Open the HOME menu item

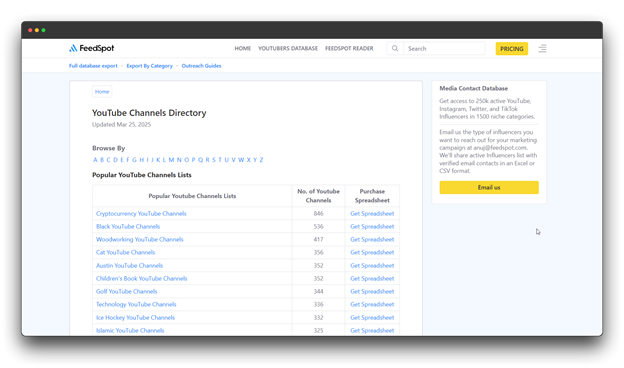tap(242, 49)
